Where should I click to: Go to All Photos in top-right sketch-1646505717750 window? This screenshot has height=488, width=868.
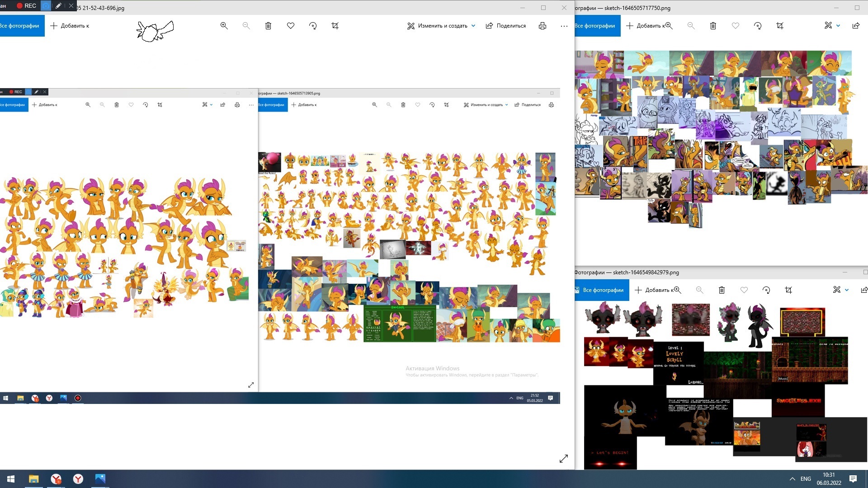(x=594, y=26)
